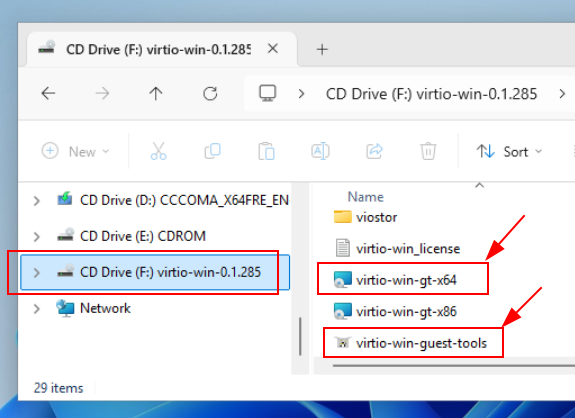
Task: Go up one folder level
Action: pyautogui.click(x=156, y=94)
